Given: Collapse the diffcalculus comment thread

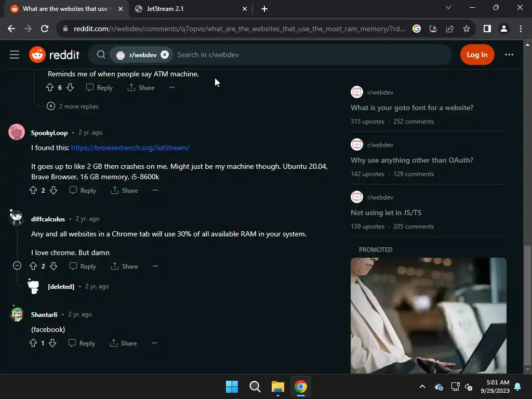Looking at the screenshot, I should click(17, 265).
